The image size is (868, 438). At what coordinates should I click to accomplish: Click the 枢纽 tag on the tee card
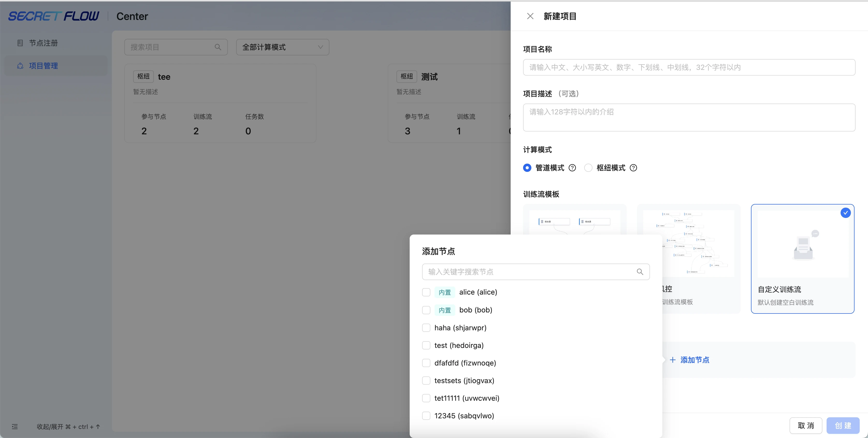[143, 76]
